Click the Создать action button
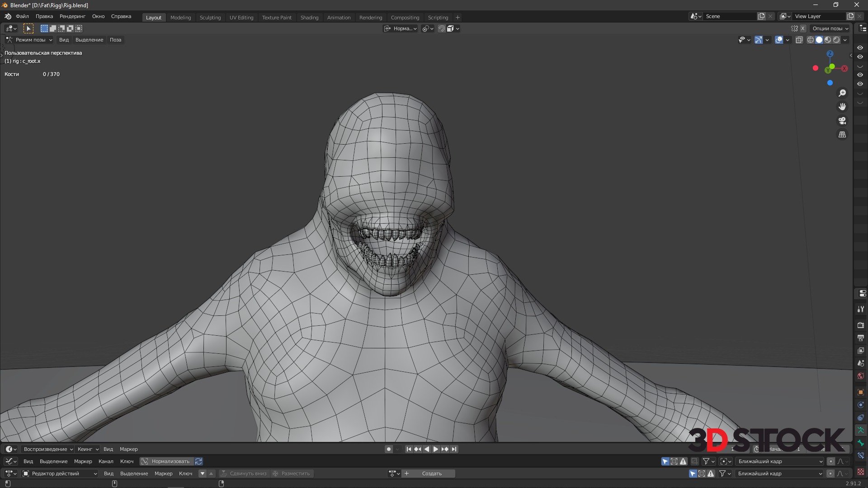Viewport: 868px width, 488px height. point(432,474)
